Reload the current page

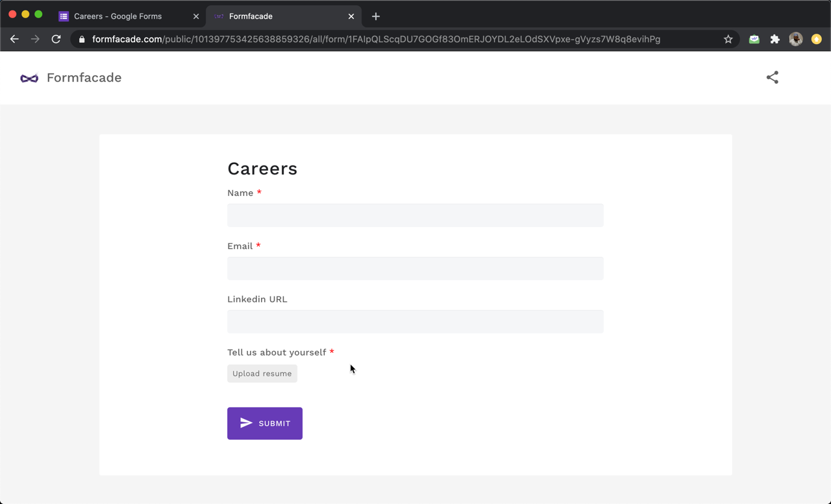56,40
